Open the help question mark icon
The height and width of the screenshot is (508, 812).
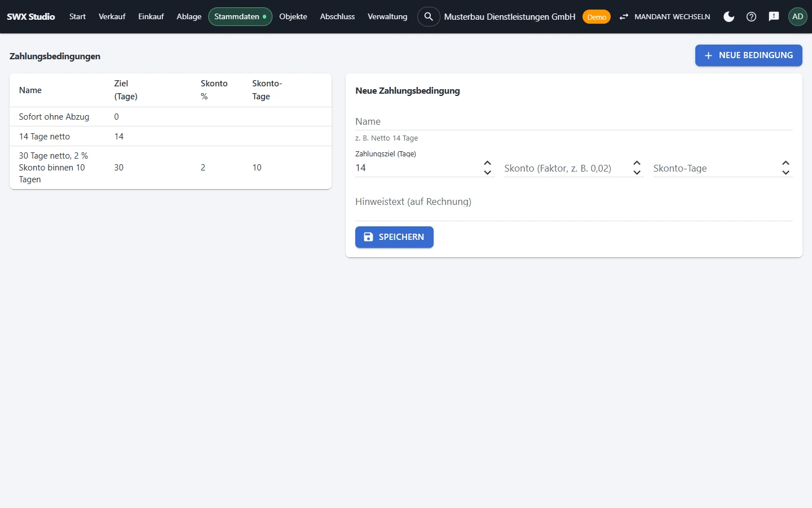751,16
